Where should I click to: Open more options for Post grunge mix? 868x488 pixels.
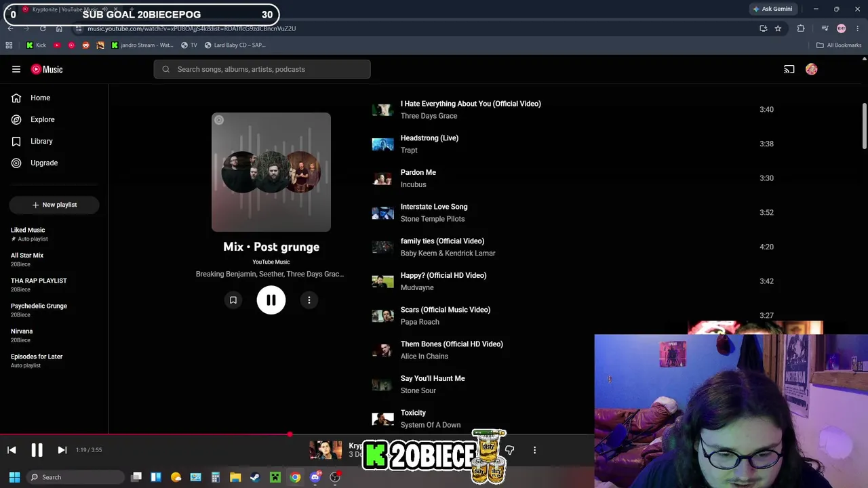[309, 300]
